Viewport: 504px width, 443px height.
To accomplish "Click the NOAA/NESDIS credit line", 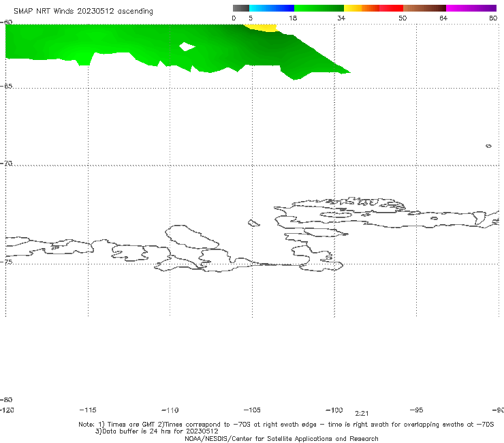I will point(281,438).
